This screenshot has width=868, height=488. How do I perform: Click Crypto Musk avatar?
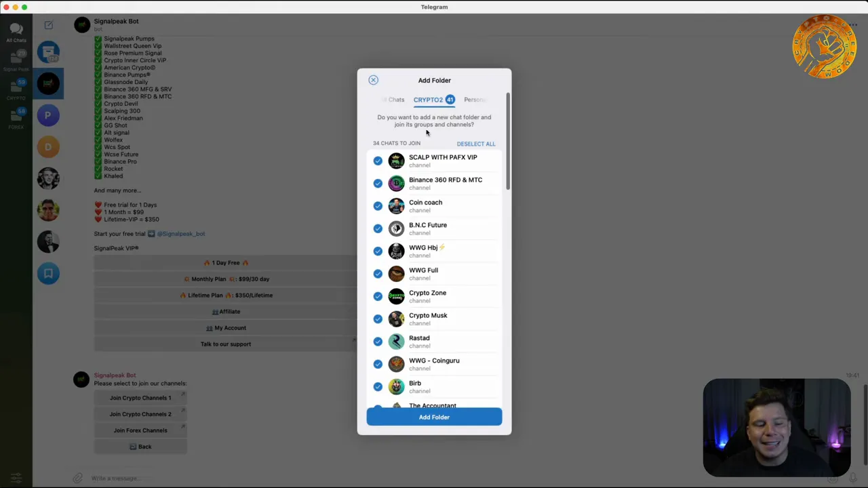(396, 319)
